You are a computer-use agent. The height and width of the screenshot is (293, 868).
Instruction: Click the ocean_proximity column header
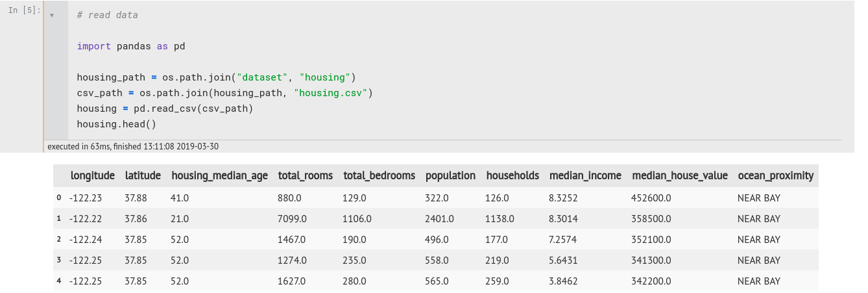point(776,175)
